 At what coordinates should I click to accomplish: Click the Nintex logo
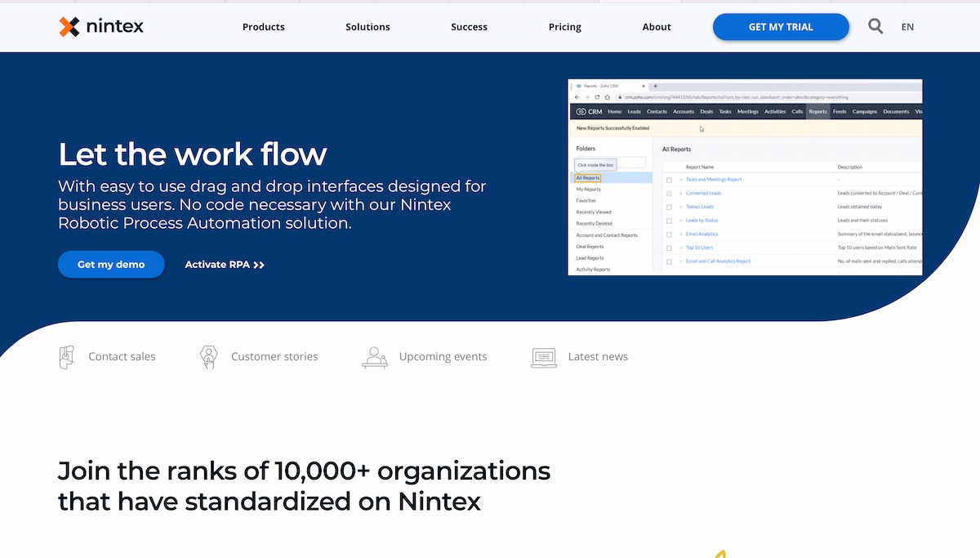pos(100,27)
